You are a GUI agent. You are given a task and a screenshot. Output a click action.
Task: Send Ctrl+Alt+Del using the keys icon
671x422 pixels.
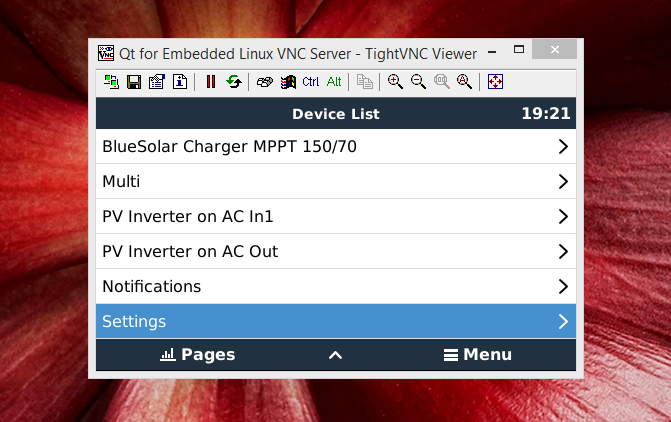(264, 82)
